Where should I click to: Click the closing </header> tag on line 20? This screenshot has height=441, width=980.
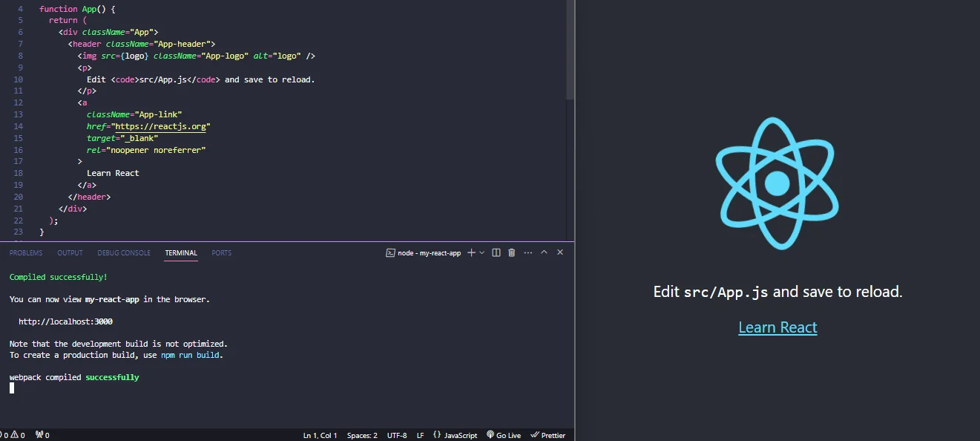click(89, 197)
